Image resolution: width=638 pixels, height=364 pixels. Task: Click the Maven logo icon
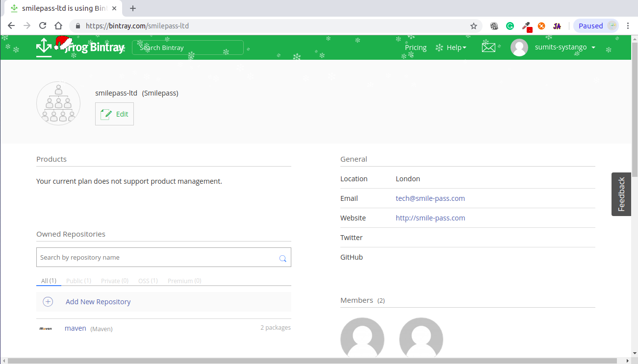(46, 328)
